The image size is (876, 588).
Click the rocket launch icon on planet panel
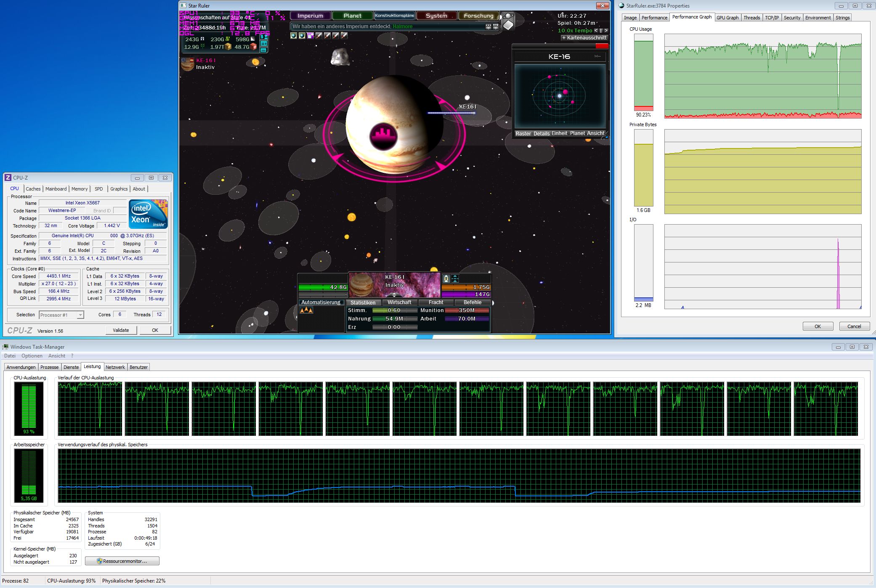(x=446, y=278)
